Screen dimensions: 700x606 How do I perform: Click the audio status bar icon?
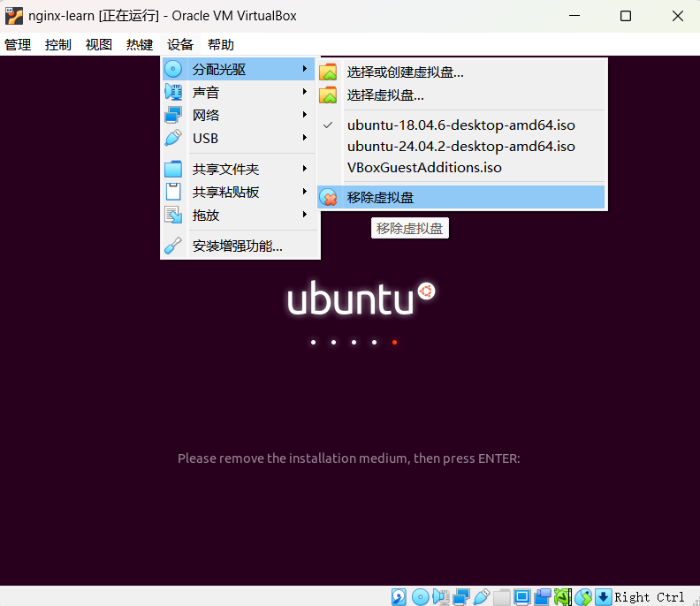click(441, 596)
